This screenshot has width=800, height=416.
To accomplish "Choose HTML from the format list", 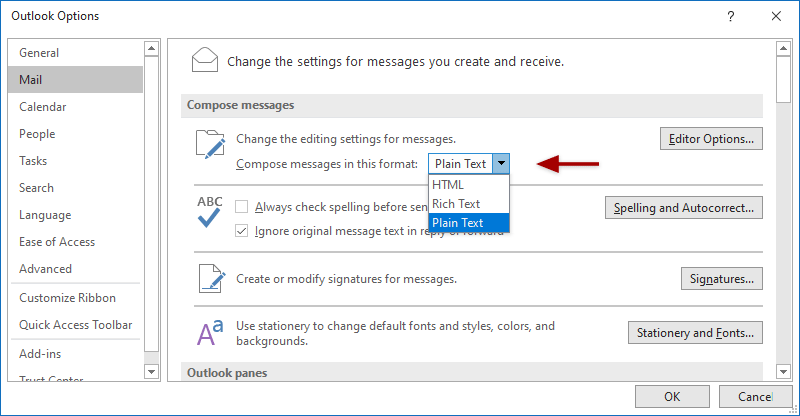I will (469, 185).
